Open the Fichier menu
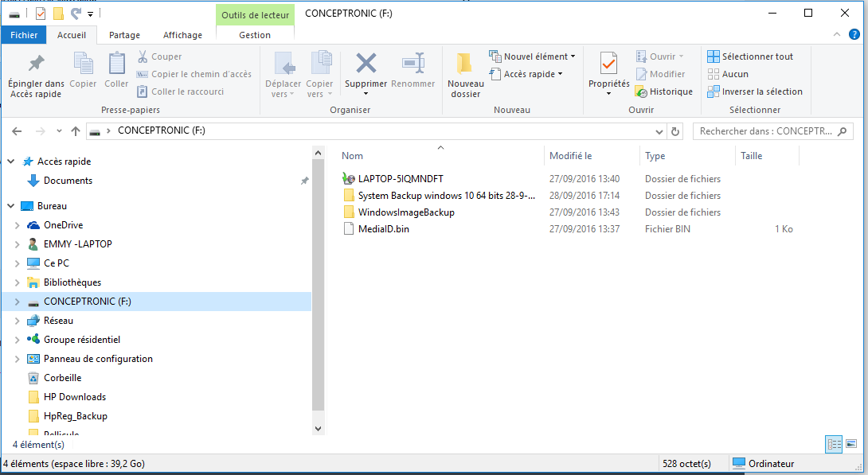The height and width of the screenshot is (475, 868). 25,35
